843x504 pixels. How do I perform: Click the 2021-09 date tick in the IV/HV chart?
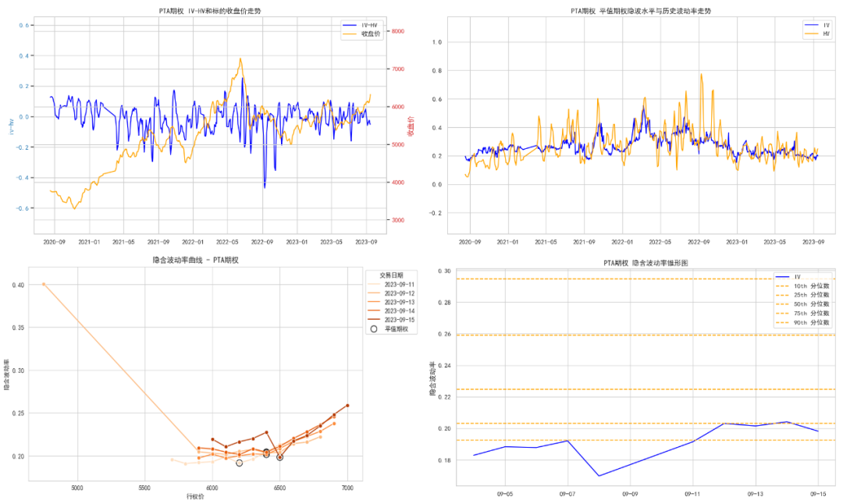[x=584, y=243]
